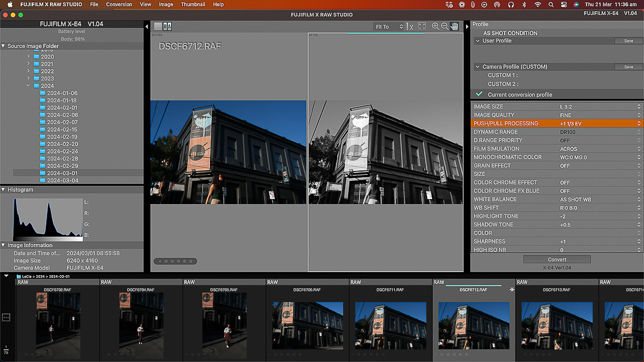Collapse the right profile panel arrow
Viewport: 644px width, 362px height.
(467, 27)
